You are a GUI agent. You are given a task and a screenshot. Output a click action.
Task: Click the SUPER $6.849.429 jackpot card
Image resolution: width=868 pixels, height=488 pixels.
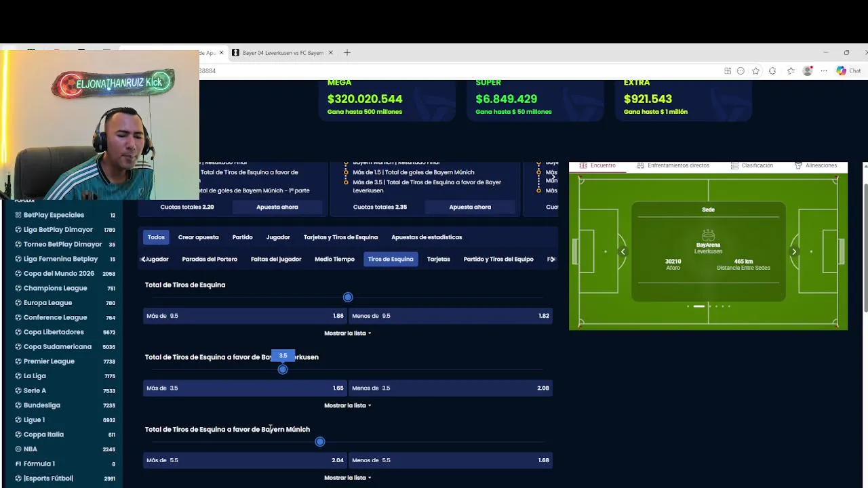tap(535, 100)
